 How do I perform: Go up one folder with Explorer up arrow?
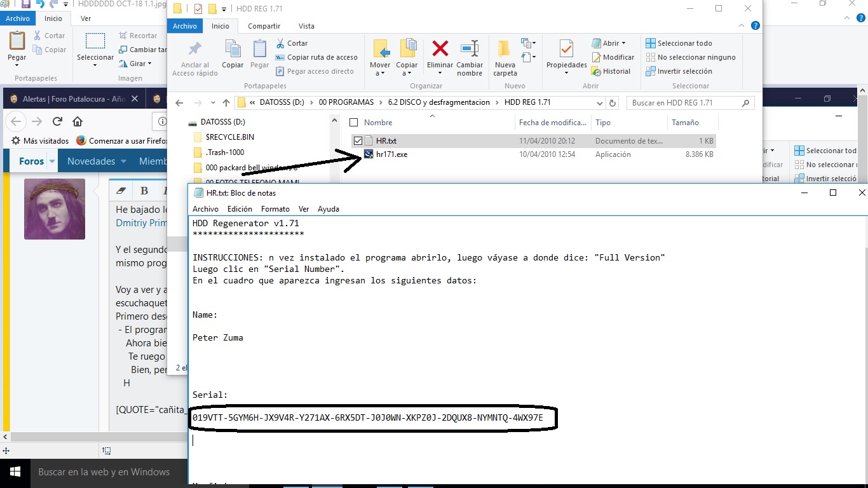226,102
